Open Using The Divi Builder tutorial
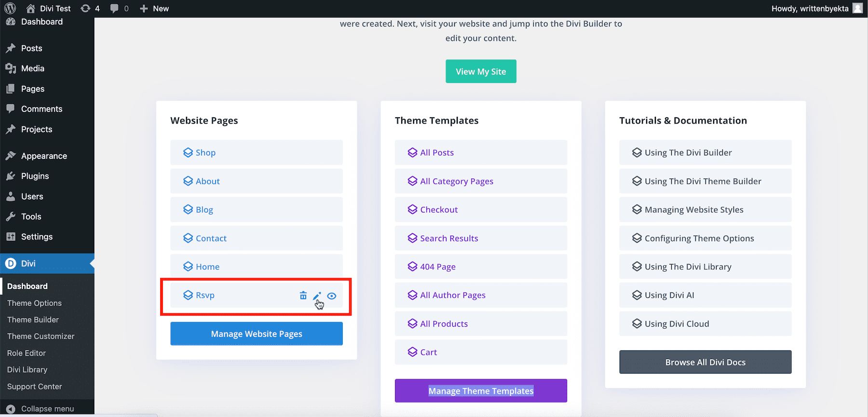The height and width of the screenshot is (417, 868). pos(705,153)
